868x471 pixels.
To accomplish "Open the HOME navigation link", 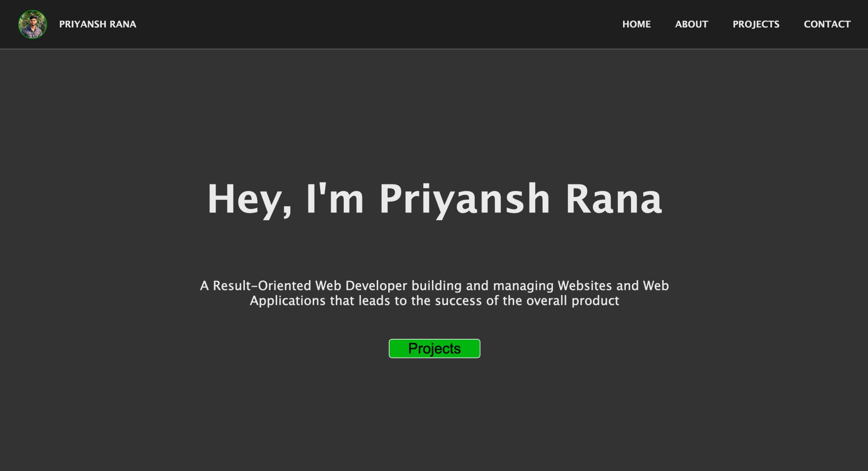I will [636, 24].
